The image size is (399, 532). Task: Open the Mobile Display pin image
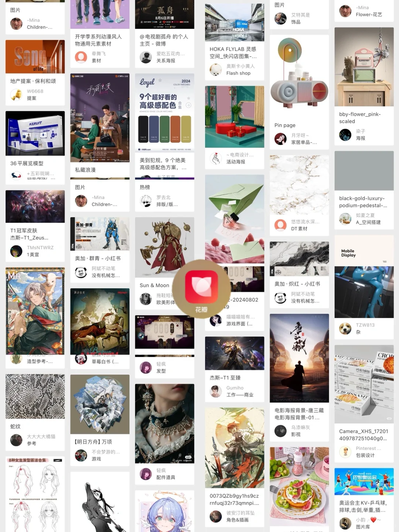tap(364, 276)
